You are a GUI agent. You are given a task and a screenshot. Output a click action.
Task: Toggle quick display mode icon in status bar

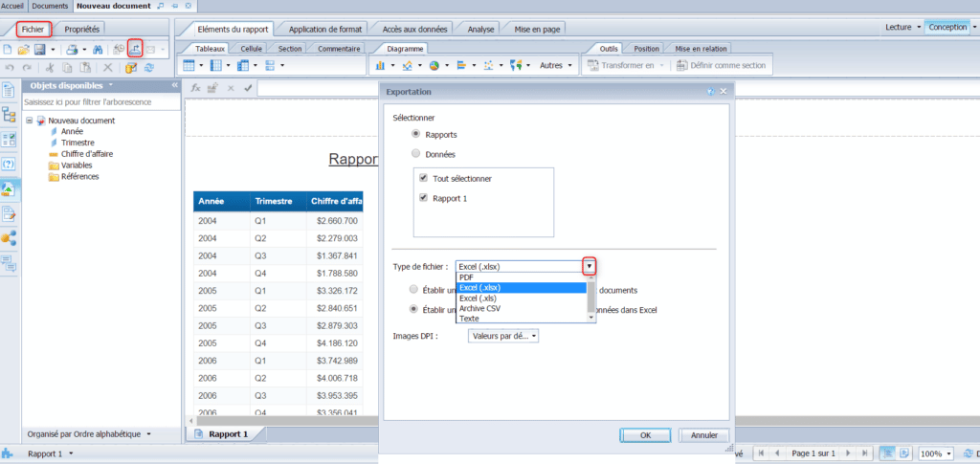tap(887, 453)
